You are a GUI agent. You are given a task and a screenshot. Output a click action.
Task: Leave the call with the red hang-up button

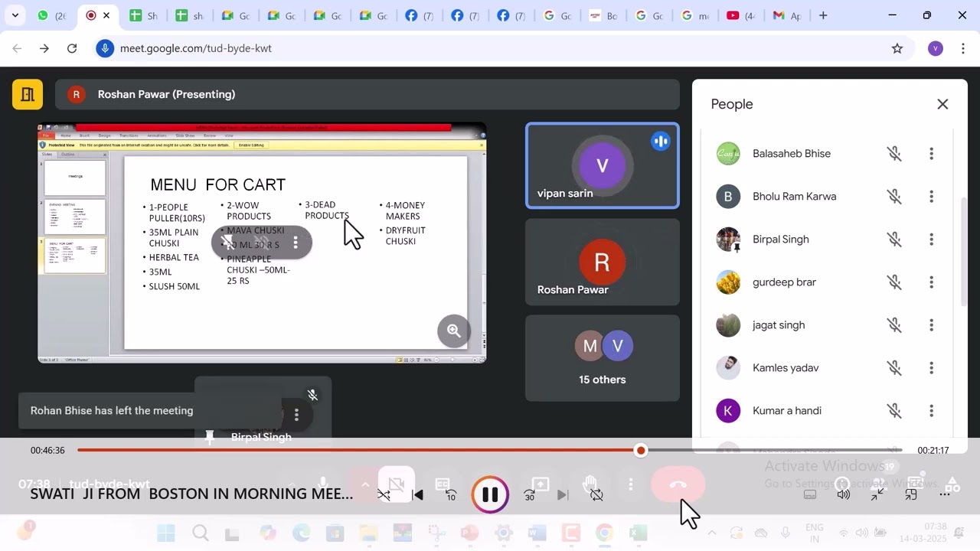point(678,484)
